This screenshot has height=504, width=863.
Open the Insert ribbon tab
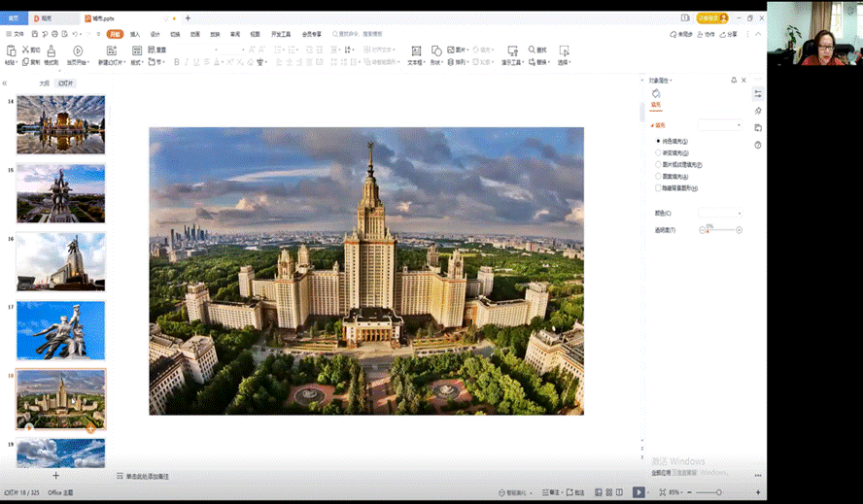135,34
